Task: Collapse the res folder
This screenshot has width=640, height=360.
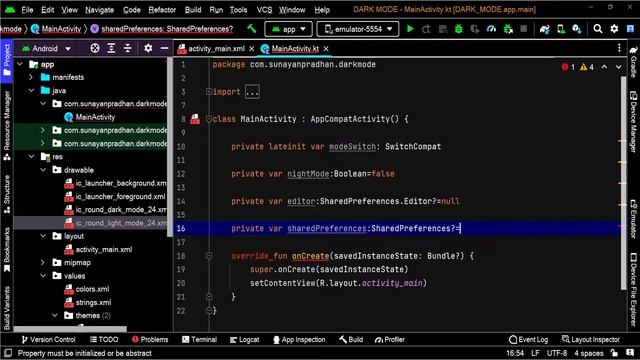Action: coord(31,157)
